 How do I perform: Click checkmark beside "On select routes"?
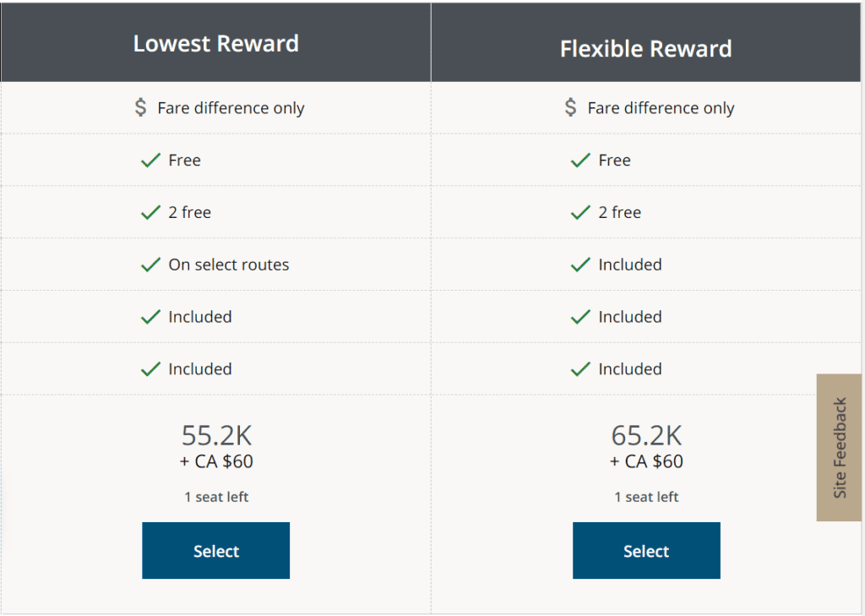click(x=150, y=265)
